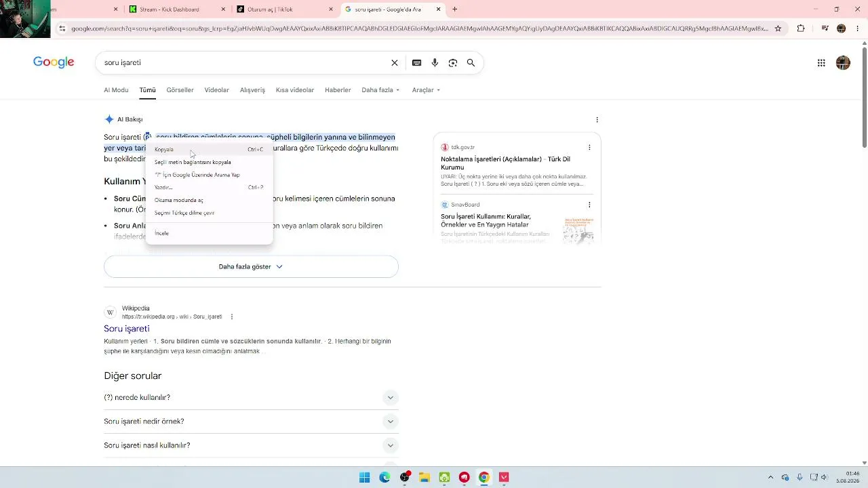Viewport: 868px width, 488px height.
Task: Open AI overview three-dot options
Action: pyautogui.click(x=597, y=120)
